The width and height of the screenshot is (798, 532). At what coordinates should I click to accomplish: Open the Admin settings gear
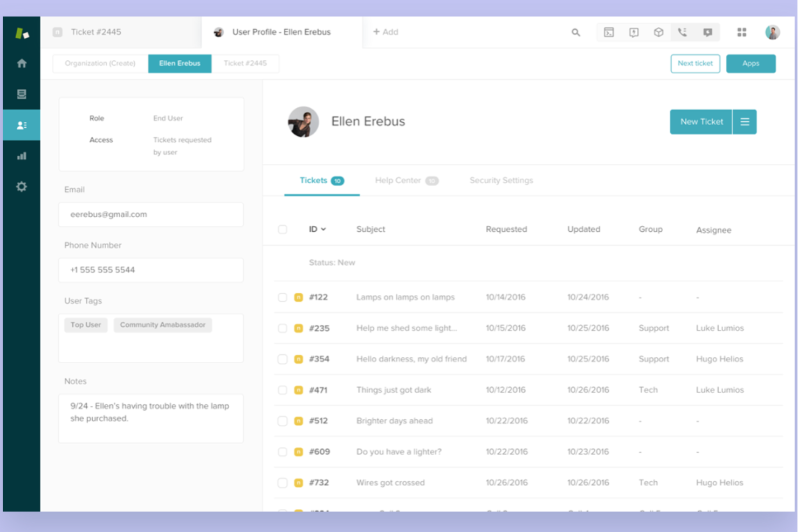pos(22,186)
